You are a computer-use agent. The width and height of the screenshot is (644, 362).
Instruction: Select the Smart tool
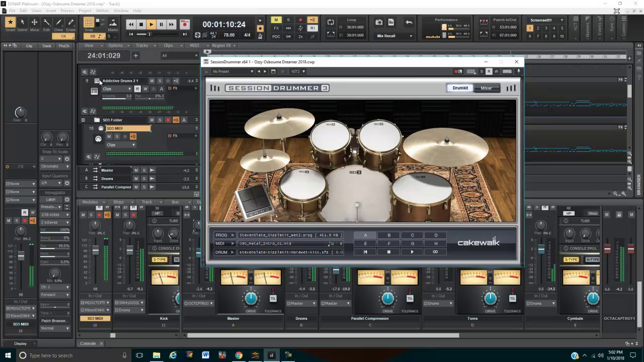click(x=10, y=23)
